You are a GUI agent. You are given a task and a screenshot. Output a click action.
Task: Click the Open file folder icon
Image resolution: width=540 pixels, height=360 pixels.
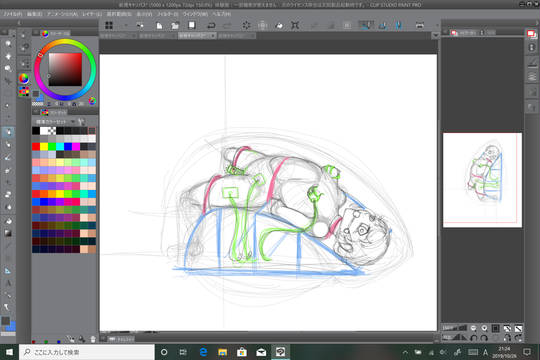click(175, 25)
